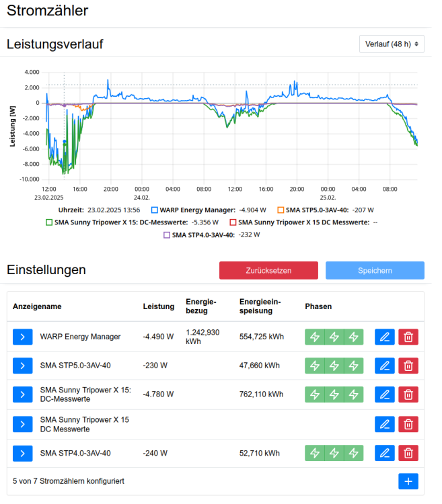Expand the SMA Sunny Tripower X 15 DC Messwerte row
The height and width of the screenshot is (504, 442).
22,424
